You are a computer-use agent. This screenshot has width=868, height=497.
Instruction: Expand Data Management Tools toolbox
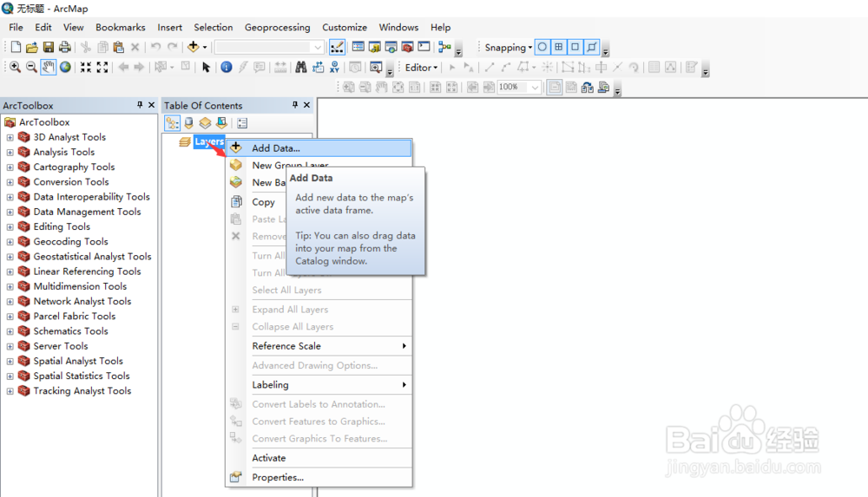coord(10,212)
